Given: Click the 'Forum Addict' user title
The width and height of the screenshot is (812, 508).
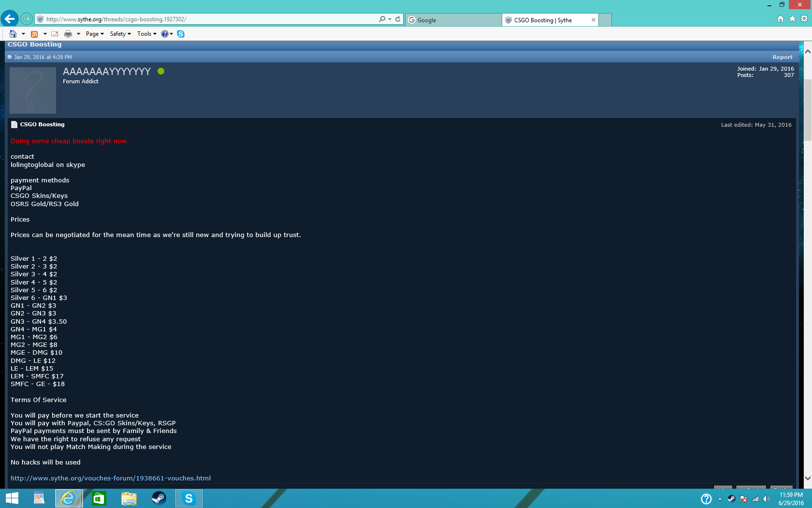Looking at the screenshot, I should point(81,81).
